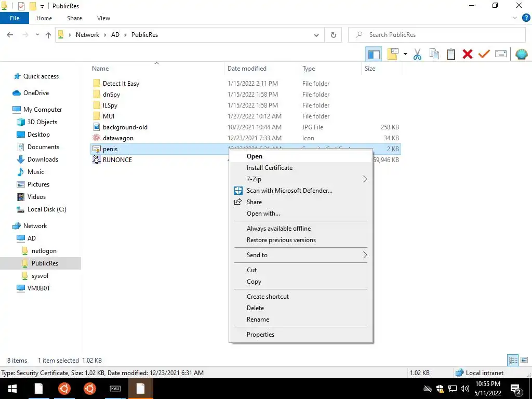
Task: Select the background-old JPG file icon
Action: 97,127
